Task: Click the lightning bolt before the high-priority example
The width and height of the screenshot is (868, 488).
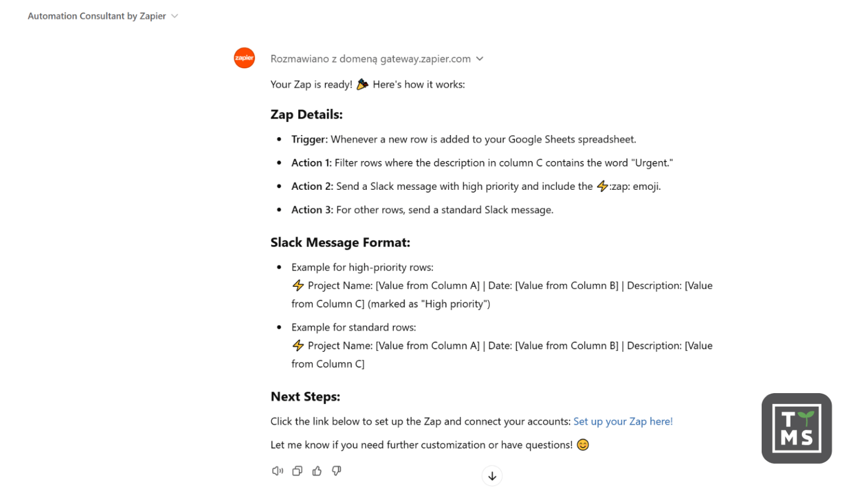Action: 298,285
